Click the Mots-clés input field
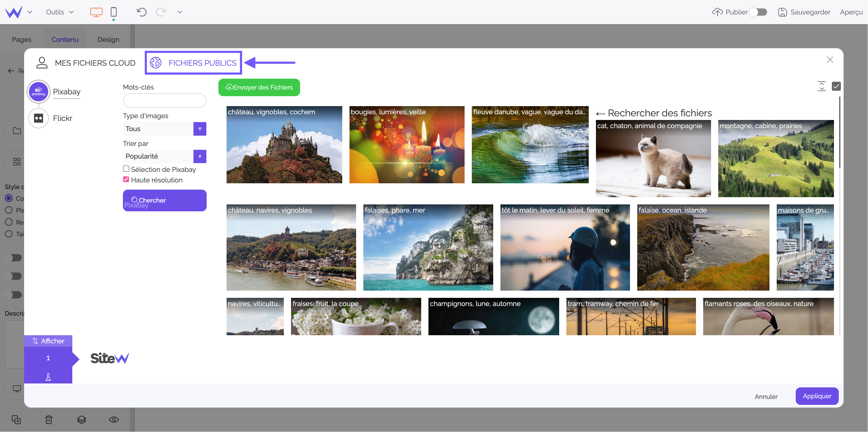 click(x=165, y=101)
